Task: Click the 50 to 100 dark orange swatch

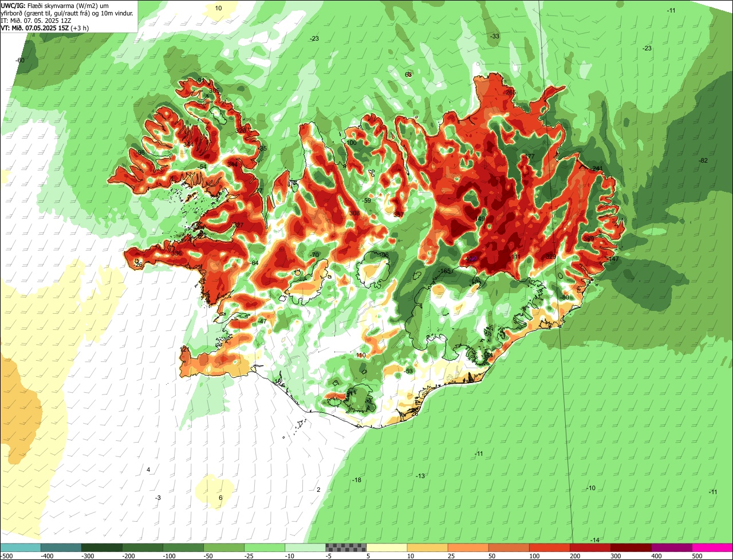Action: pyautogui.click(x=509, y=547)
